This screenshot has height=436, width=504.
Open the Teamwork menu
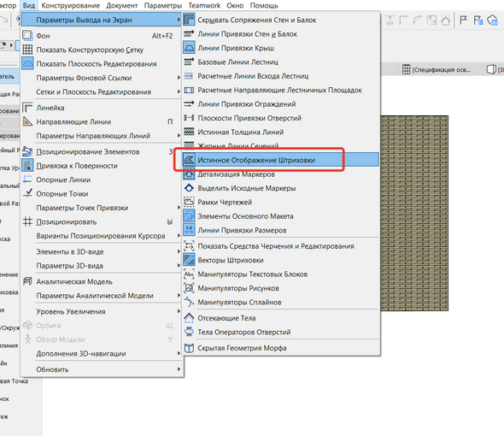point(204,5)
